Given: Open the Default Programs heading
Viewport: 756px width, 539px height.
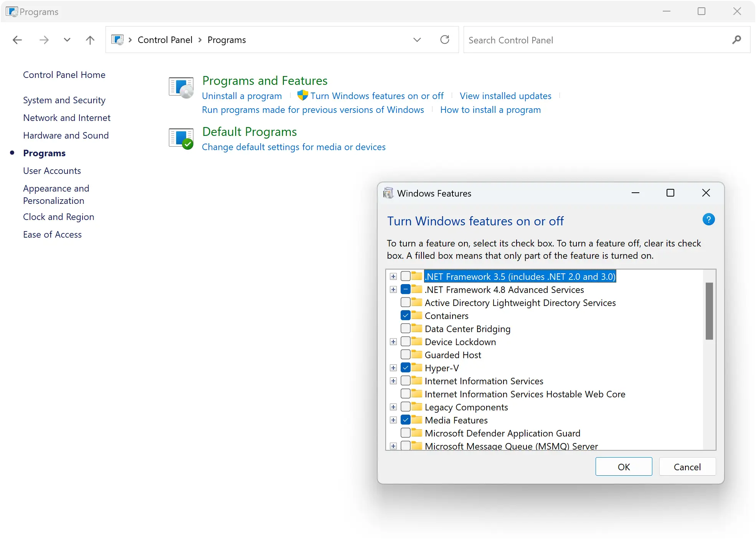Looking at the screenshot, I should coord(249,132).
